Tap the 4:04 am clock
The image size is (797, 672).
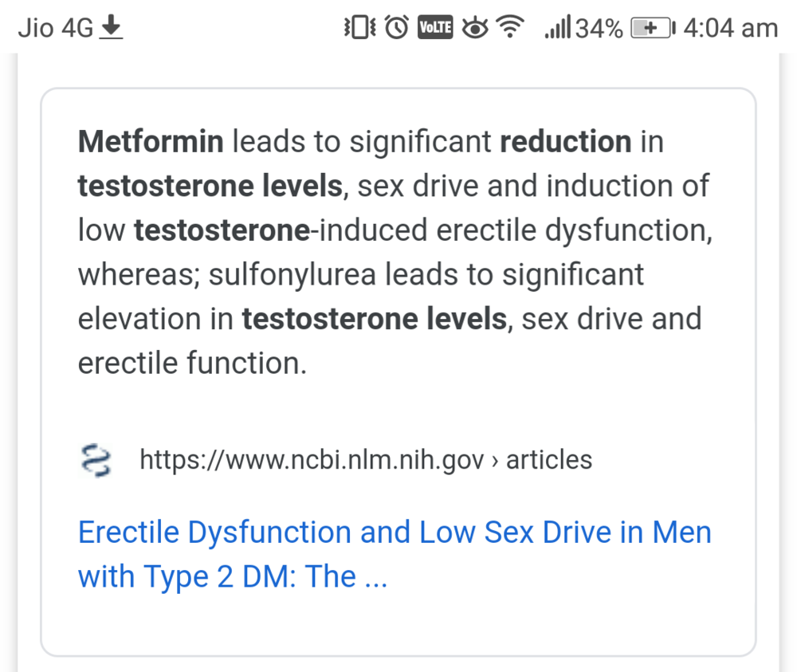(730, 29)
